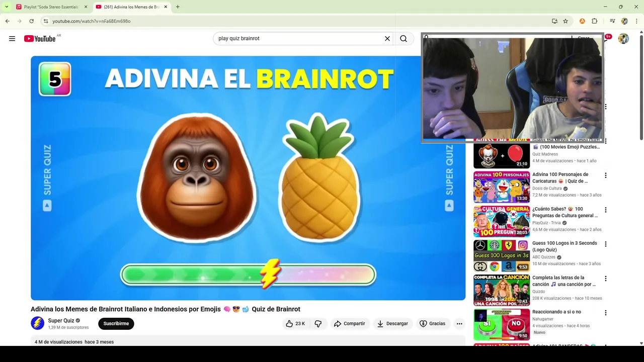Open a new browser tab
The height and width of the screenshot is (362, 644).
coord(178,7)
